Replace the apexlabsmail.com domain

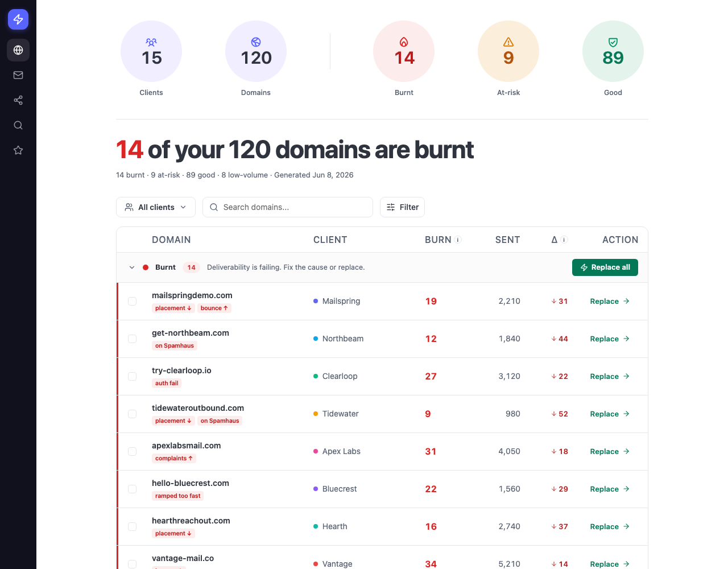pos(610,451)
